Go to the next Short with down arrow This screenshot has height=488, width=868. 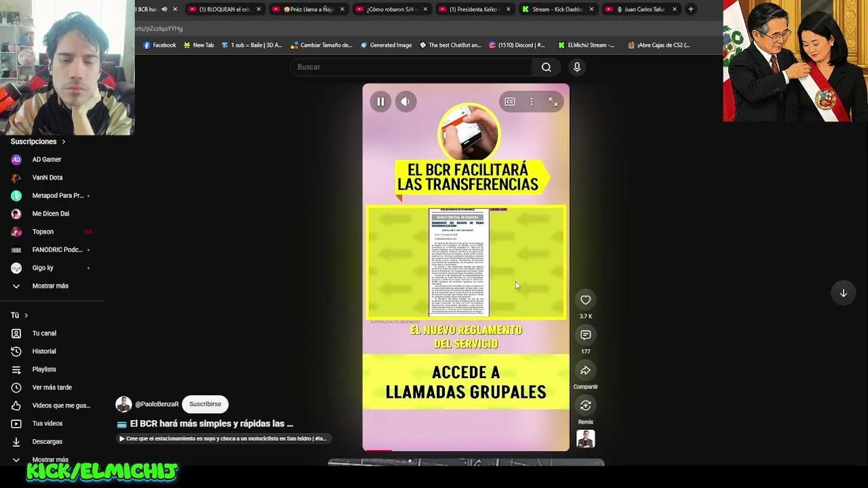(x=844, y=293)
